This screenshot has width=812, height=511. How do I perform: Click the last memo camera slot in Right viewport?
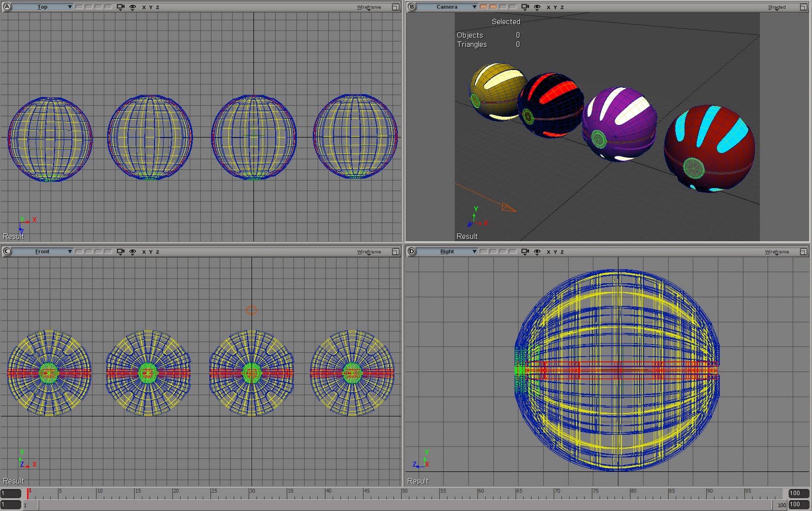[513, 252]
